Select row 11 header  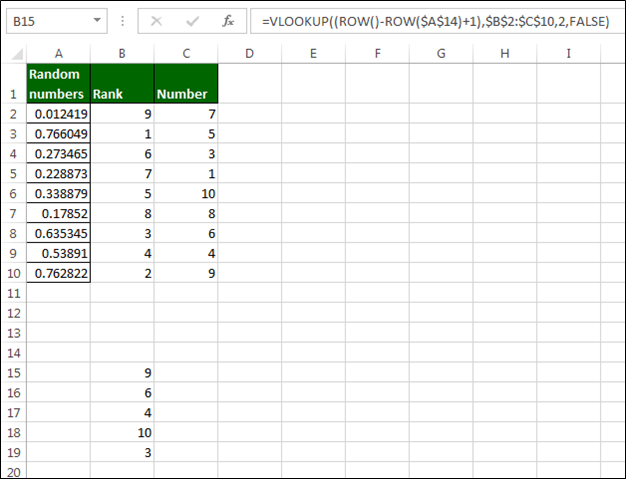[14, 293]
